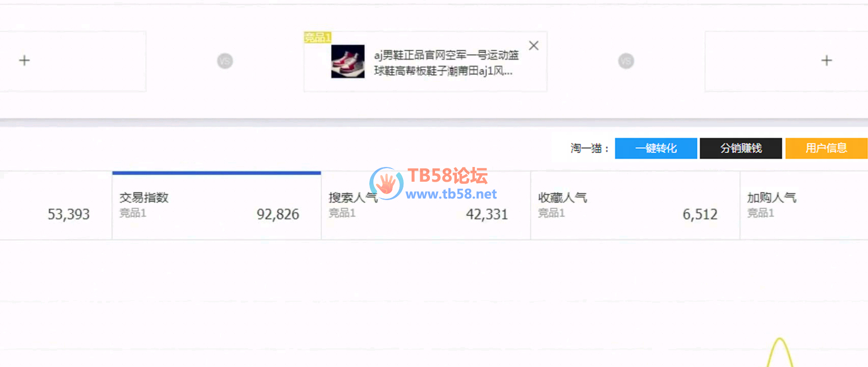
Task: Select the 搜索人气 metric tab
Action: click(x=426, y=206)
